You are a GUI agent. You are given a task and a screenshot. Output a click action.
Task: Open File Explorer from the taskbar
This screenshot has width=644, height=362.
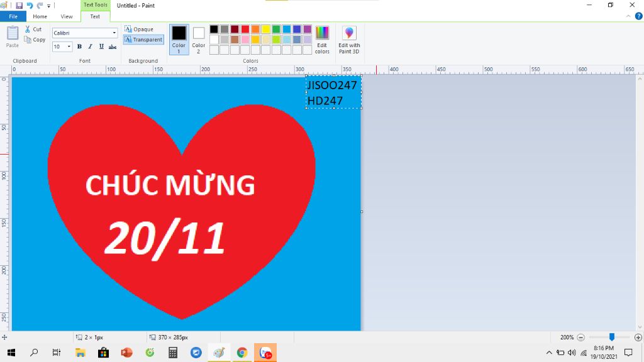pos(80,353)
